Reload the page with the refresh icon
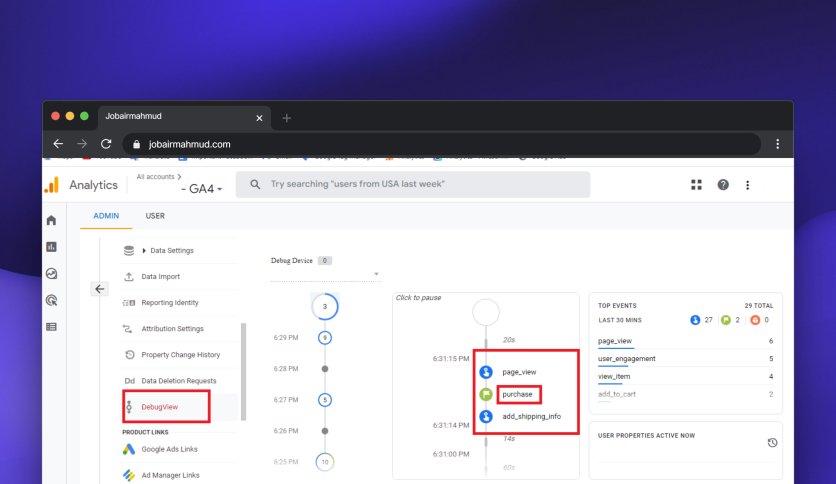 (x=106, y=144)
